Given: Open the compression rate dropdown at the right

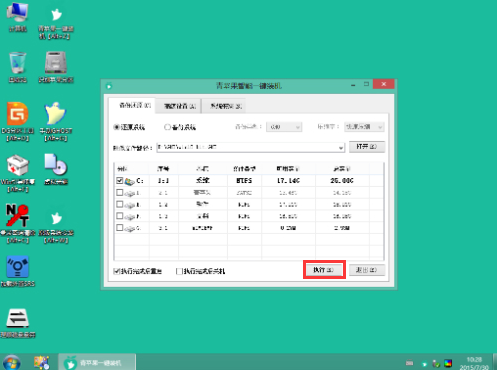Looking at the screenshot, I should 364,127.
